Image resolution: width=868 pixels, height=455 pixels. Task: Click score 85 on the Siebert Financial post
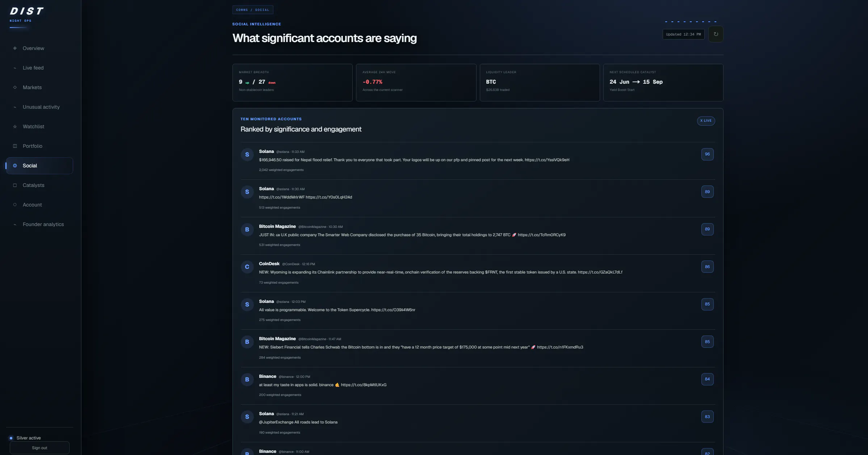tap(707, 342)
